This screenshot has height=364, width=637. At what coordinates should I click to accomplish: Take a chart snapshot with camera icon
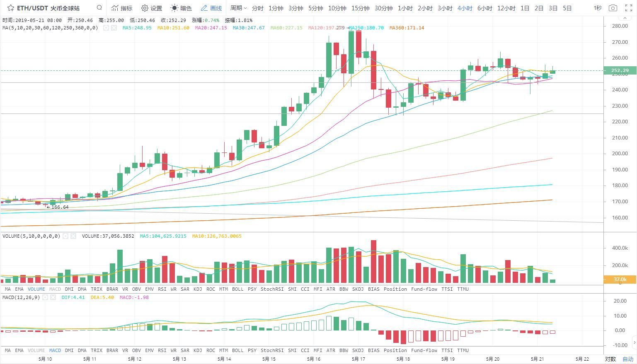pos(613,8)
